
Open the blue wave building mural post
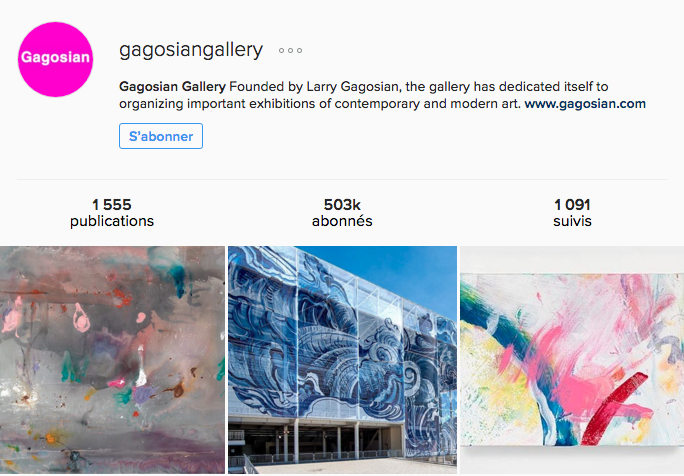(342, 360)
